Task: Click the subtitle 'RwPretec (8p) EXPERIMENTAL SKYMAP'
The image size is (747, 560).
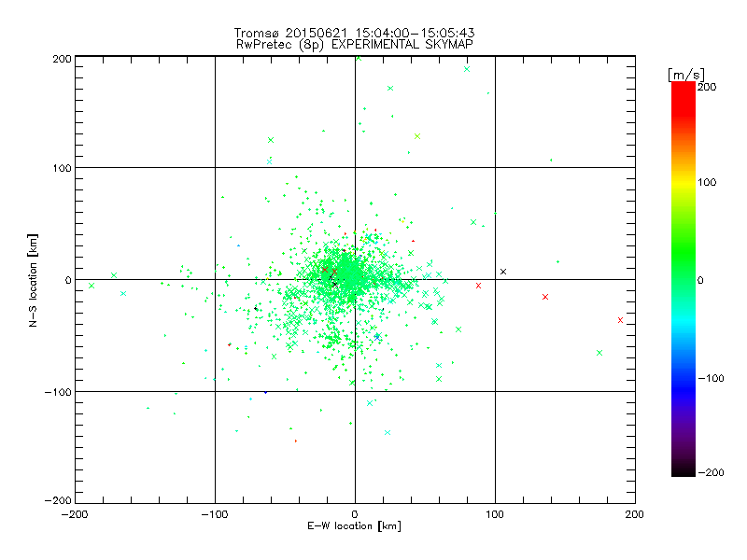Action: click(355, 44)
